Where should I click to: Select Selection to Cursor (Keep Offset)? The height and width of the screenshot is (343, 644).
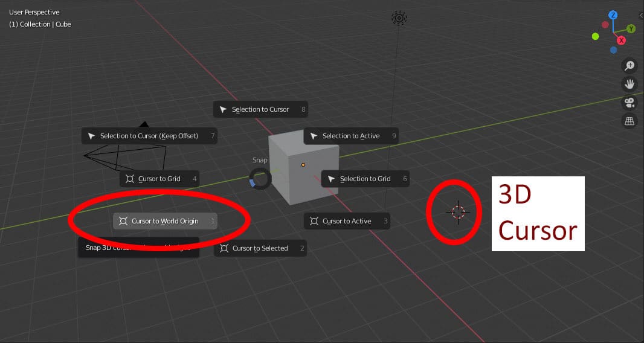[149, 136]
